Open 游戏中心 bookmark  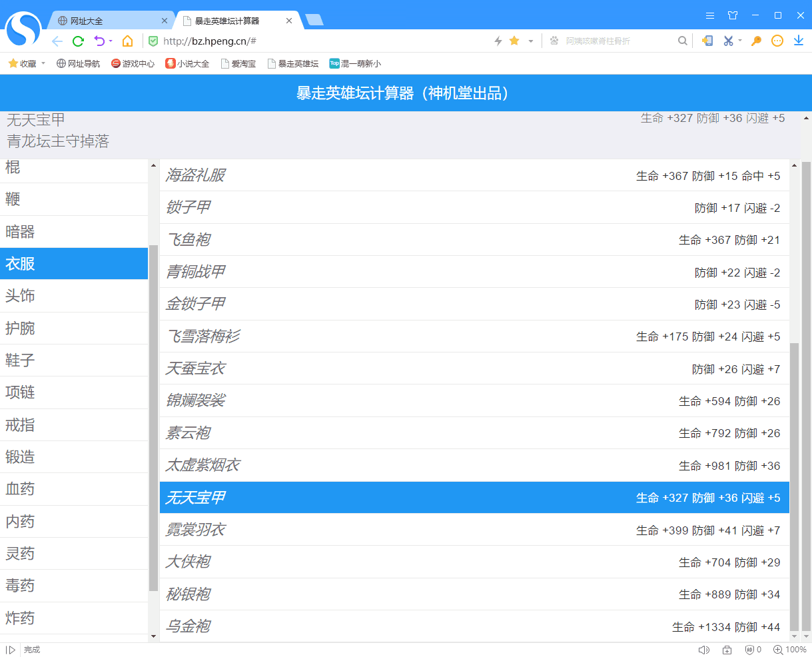pyautogui.click(x=133, y=63)
